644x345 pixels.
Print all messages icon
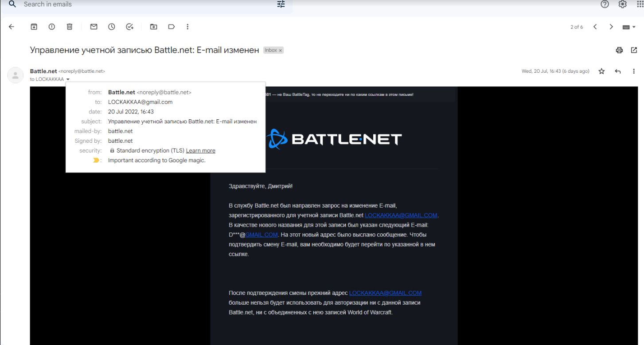619,50
